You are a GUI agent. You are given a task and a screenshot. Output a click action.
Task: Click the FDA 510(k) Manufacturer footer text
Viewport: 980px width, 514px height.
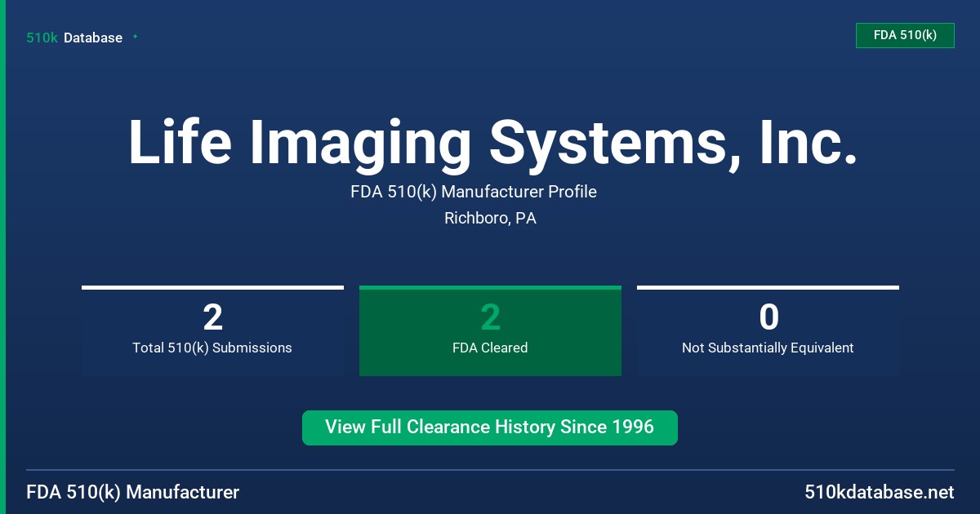[x=133, y=492]
